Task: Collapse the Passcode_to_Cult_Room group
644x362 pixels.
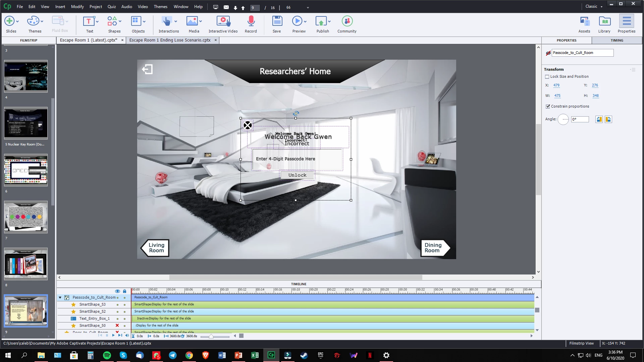Action: [x=60, y=297]
